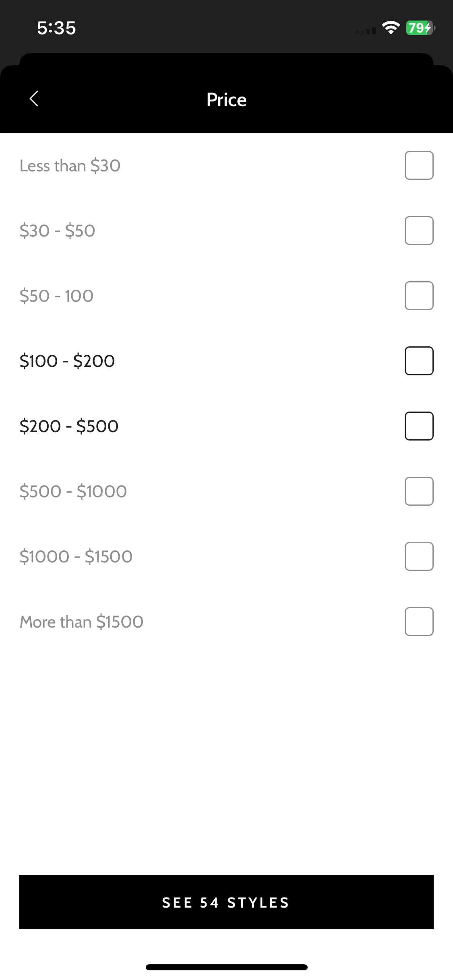Image resolution: width=453 pixels, height=980 pixels.
Task: Tap the $200 - $500 price label
Action: click(69, 426)
